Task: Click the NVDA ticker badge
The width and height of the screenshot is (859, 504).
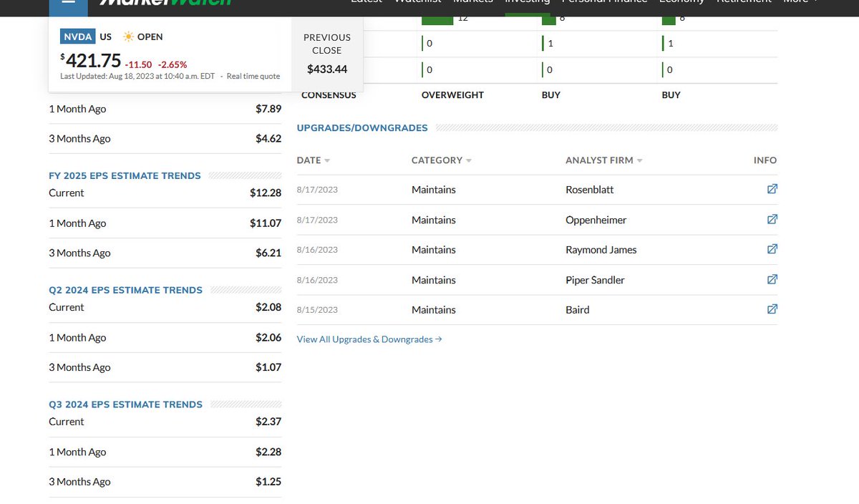Action: click(x=78, y=37)
